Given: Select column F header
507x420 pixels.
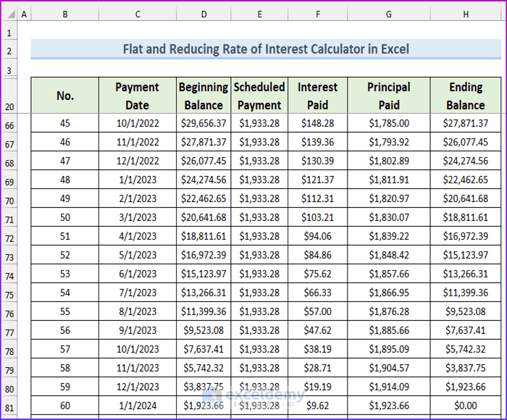Looking at the screenshot, I should [318, 14].
